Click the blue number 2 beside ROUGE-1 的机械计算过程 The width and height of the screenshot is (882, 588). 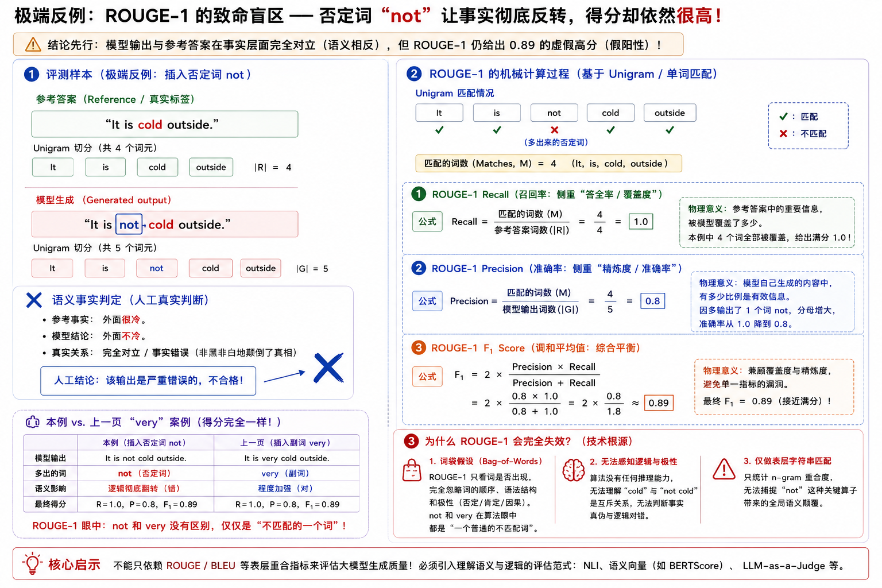413,73
